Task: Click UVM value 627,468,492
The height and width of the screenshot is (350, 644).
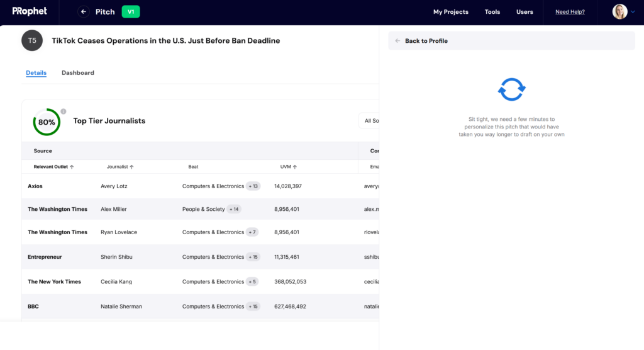Action: [x=290, y=307]
